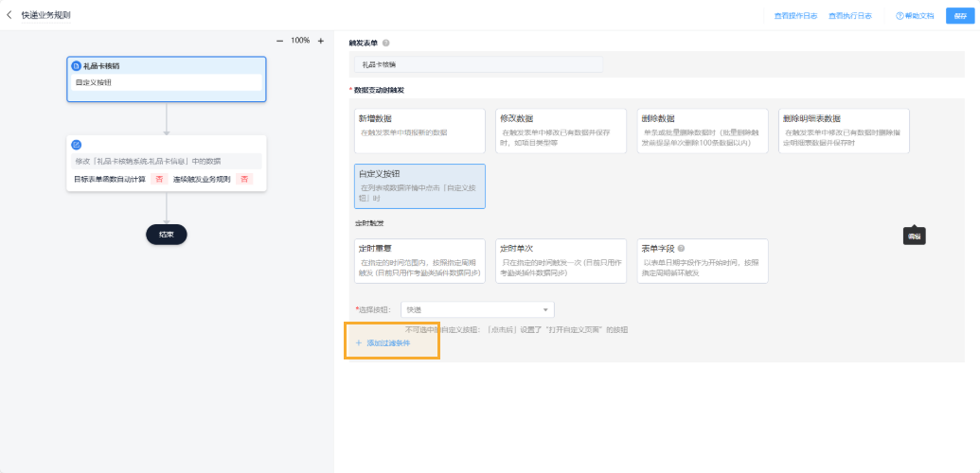Click the 自定义按钮 text inside trigger node
The width and height of the screenshot is (980, 473).
(94, 82)
